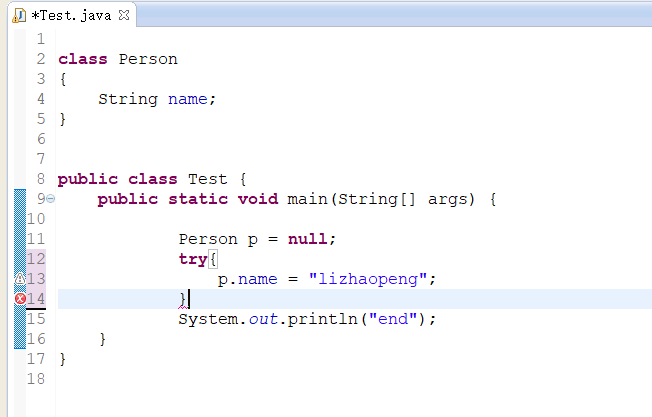Click the out field on line 15
The height and width of the screenshot is (417, 652).
[x=263, y=319]
